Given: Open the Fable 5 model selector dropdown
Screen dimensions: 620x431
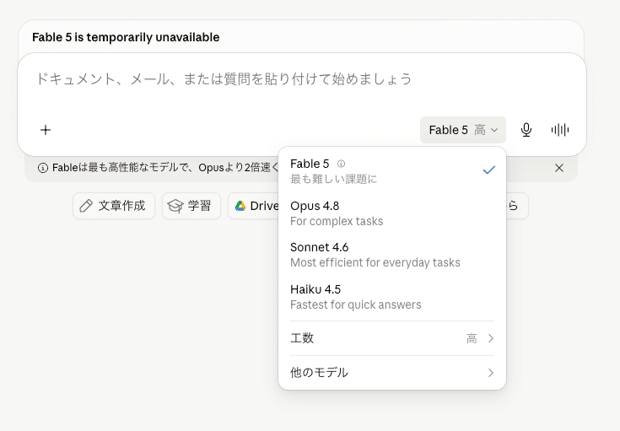Looking at the screenshot, I should click(463, 130).
